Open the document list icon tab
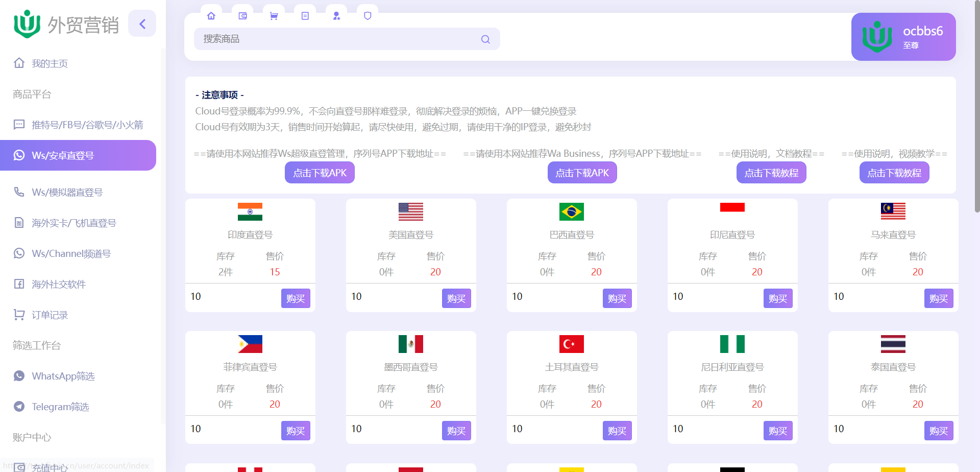 click(x=305, y=16)
